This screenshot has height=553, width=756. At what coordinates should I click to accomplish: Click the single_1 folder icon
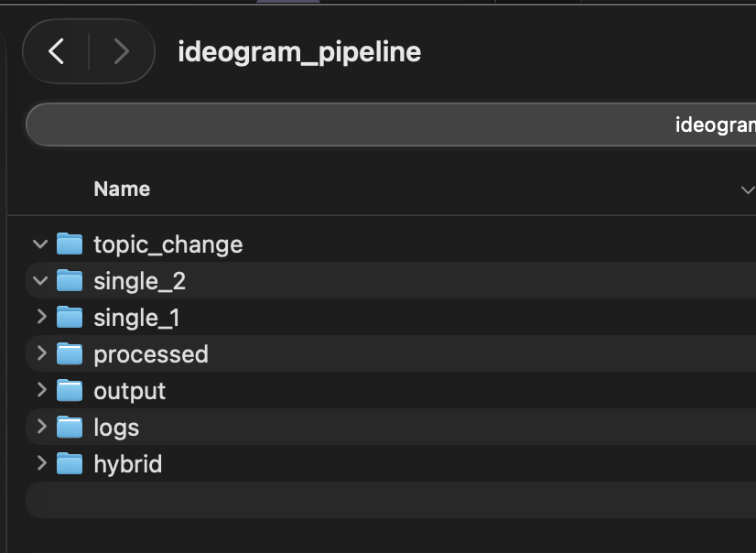coord(70,317)
